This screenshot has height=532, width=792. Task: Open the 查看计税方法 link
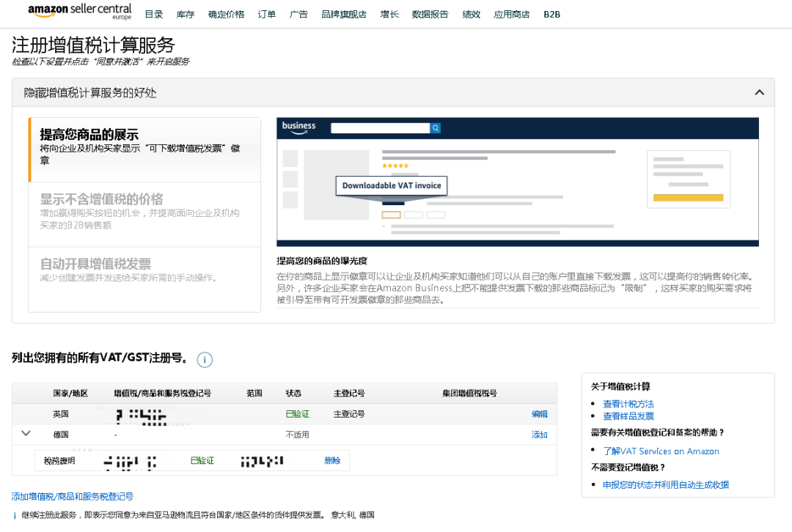point(628,402)
